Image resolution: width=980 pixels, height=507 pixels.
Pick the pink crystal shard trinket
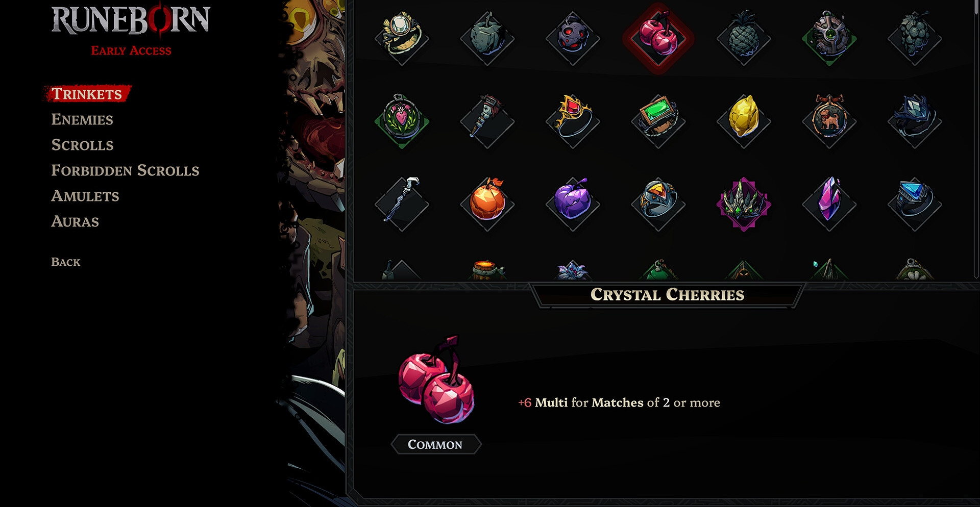(829, 204)
